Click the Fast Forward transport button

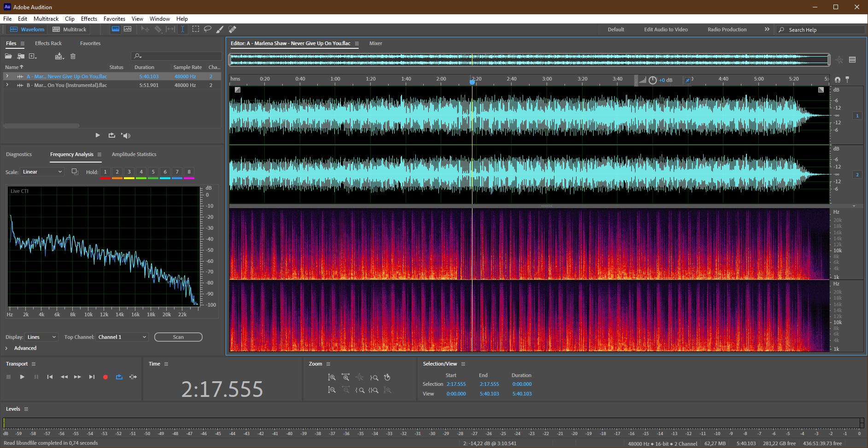pos(77,377)
